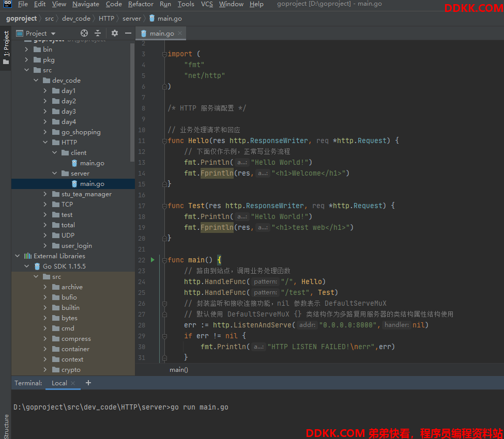Viewport: 504px width, 439px height.
Task: Select the crypto folder in SDK src
Action: (x=71, y=370)
